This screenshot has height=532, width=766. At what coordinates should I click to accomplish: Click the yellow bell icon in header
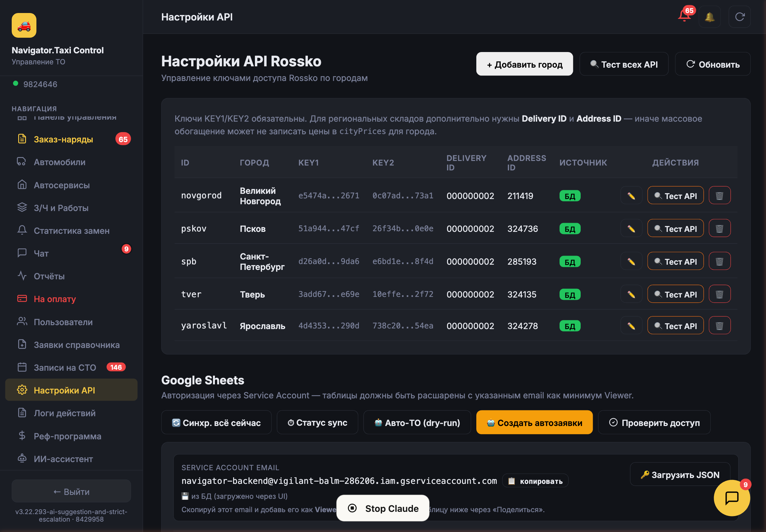pyautogui.click(x=709, y=17)
